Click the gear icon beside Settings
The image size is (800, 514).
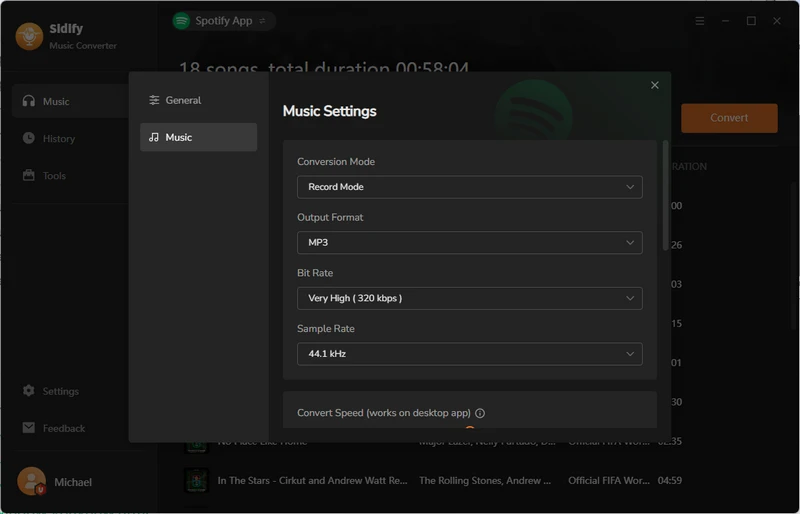point(29,391)
